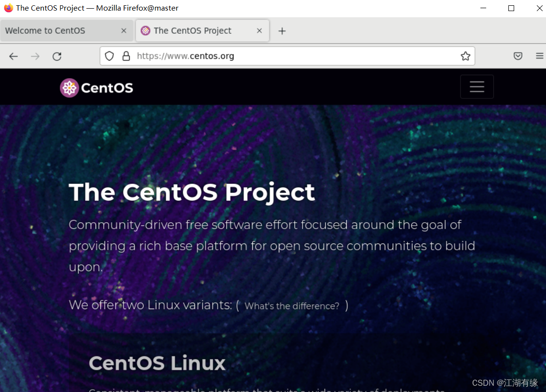The width and height of the screenshot is (546, 392).
Task: Maximize the Firefox window
Action: click(511, 8)
